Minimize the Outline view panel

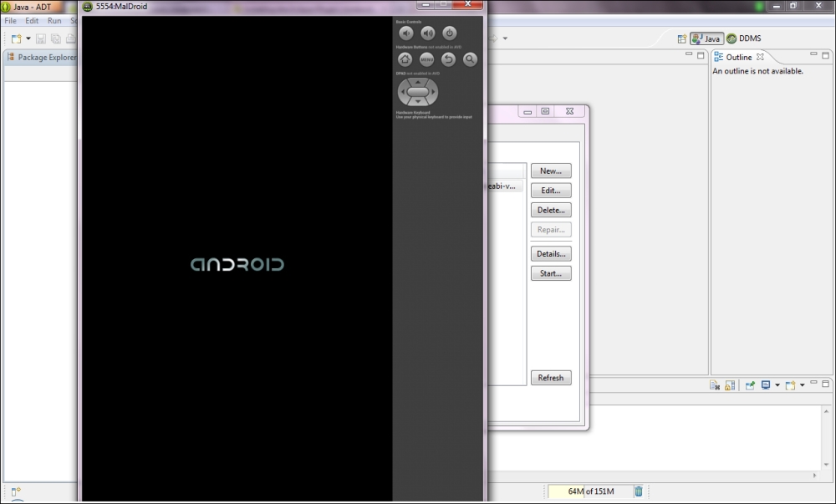(813, 53)
